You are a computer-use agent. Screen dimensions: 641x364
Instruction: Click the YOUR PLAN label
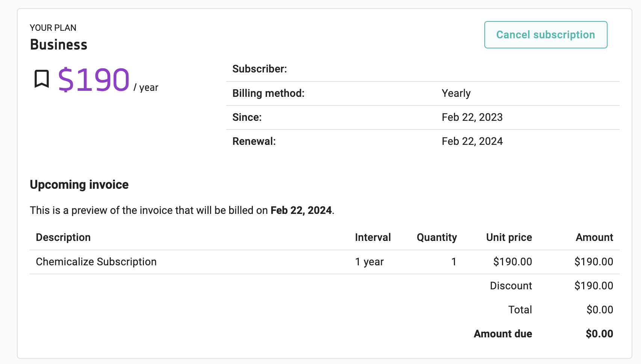[53, 27]
